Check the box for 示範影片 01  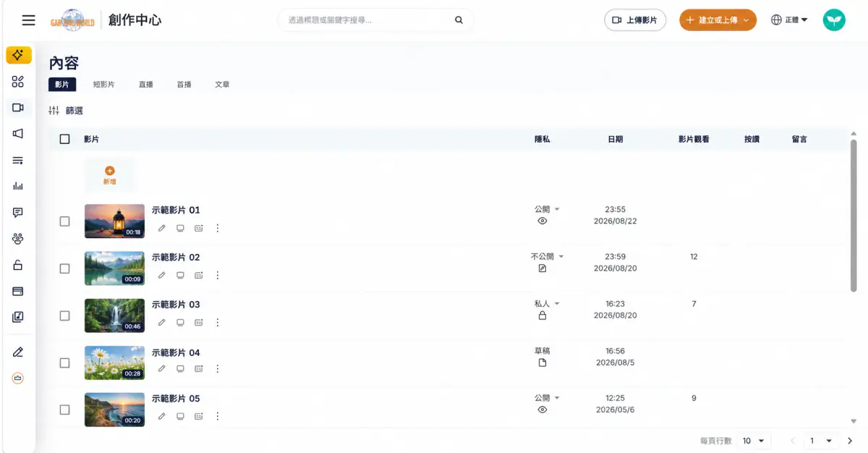tap(64, 221)
